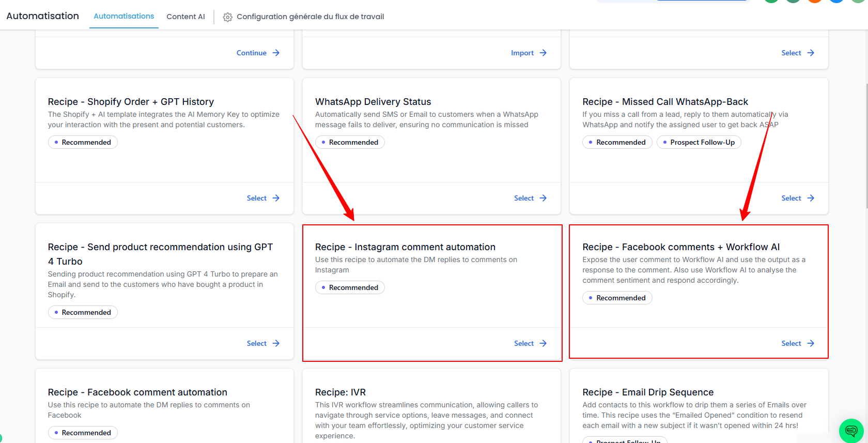The width and height of the screenshot is (868, 443).
Task: Click the title 'Recipe - Email Drip Sequence'
Action: click(x=648, y=392)
